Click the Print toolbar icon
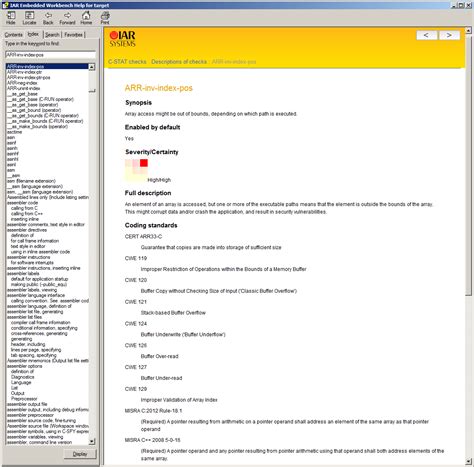Screen dimensions: 474x467 [x=105, y=18]
